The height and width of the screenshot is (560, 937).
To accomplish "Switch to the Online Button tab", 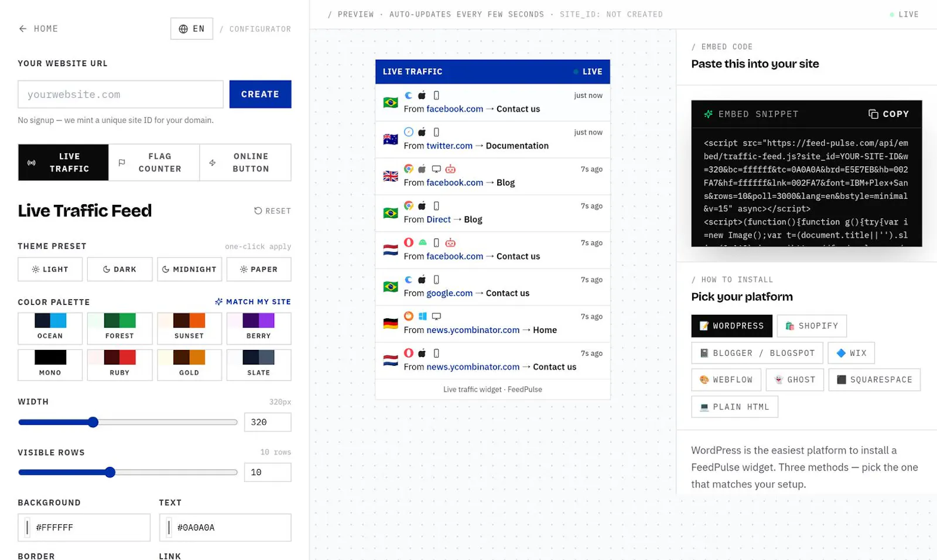I will point(245,163).
